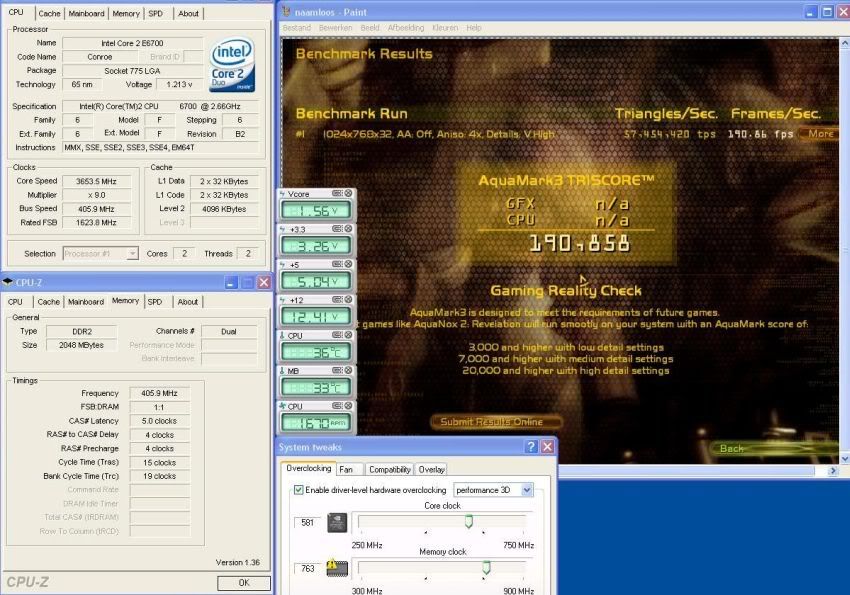850x595 pixels.
Task: Click the memory Size value 2048 MBytes
Action: (81, 345)
